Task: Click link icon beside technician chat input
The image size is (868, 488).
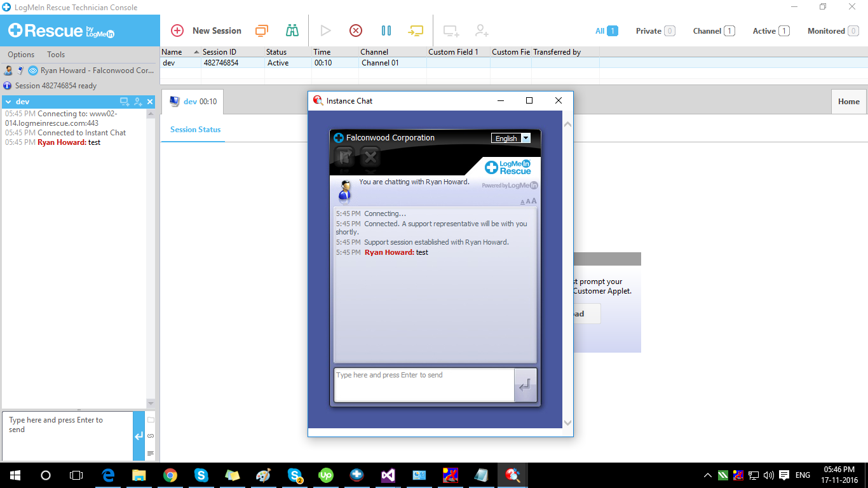Action: [151, 436]
